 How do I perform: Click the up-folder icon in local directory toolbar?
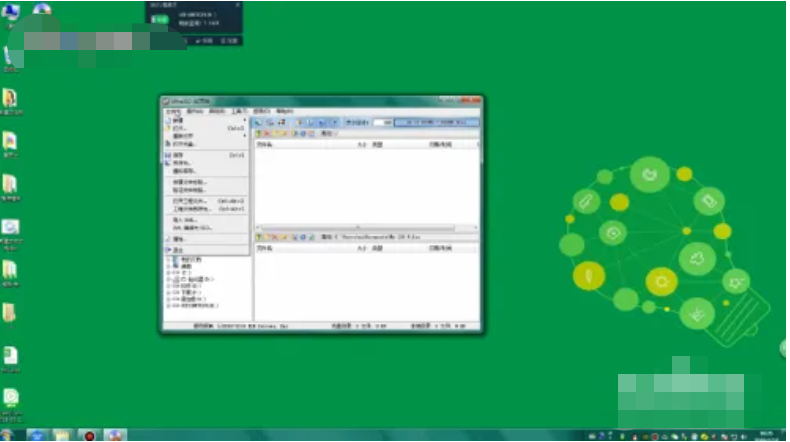pyautogui.click(x=260, y=238)
